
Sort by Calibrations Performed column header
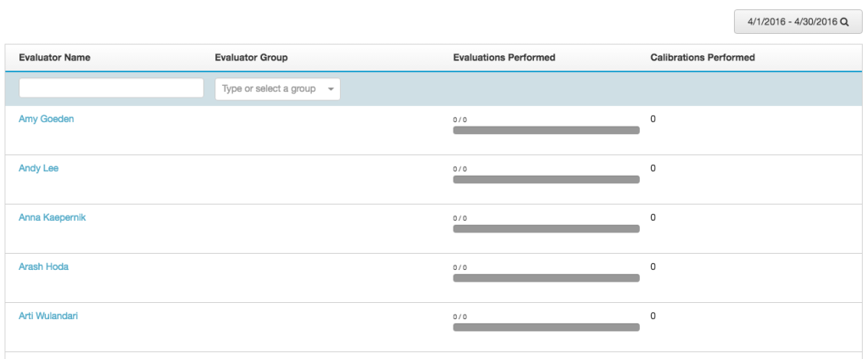pyautogui.click(x=703, y=58)
